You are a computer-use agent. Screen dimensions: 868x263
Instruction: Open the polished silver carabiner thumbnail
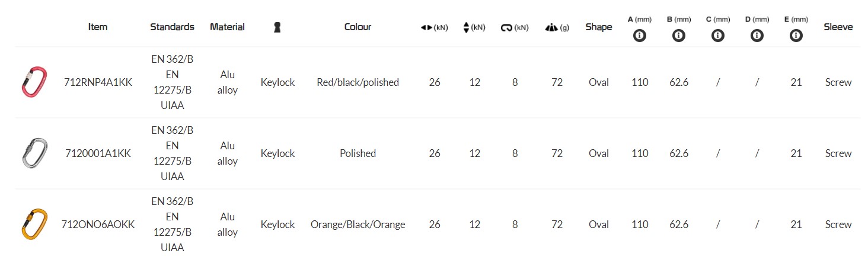[x=29, y=153]
